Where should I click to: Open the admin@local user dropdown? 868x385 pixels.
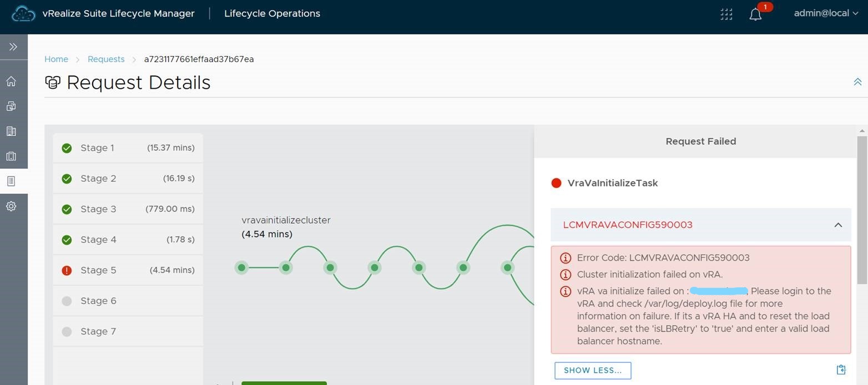[x=826, y=13]
